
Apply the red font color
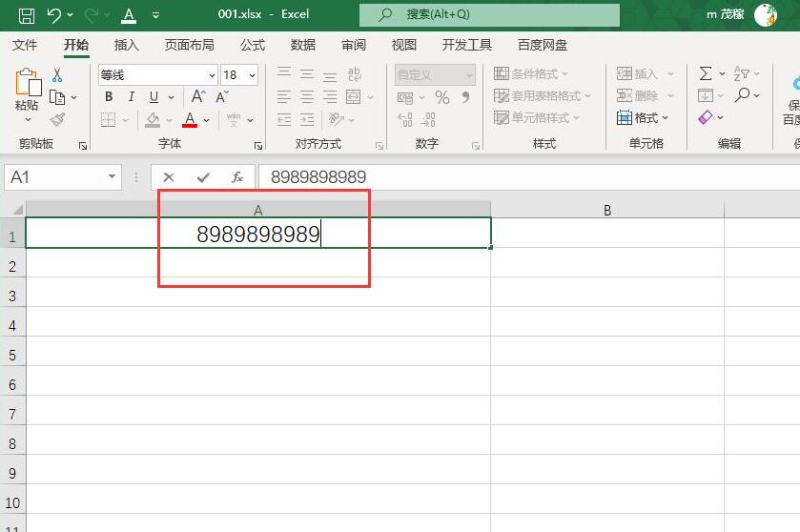coord(190,120)
